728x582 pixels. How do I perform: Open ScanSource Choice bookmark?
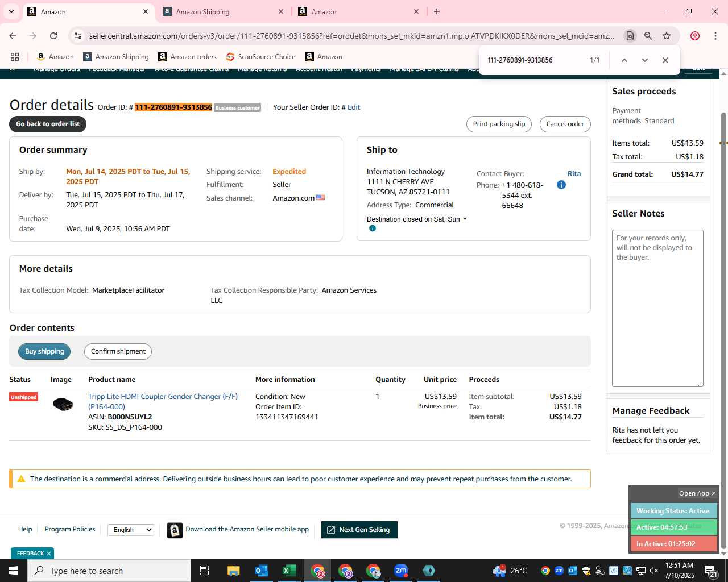coord(260,57)
